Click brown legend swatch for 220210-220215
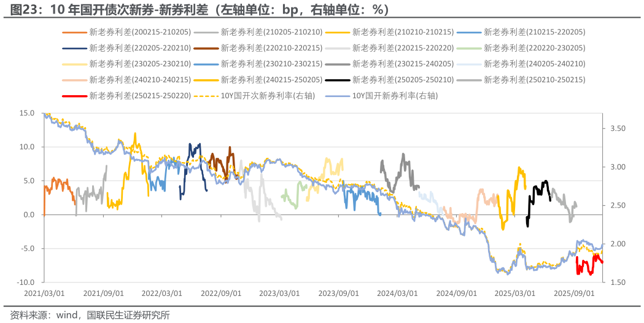 [206, 48]
